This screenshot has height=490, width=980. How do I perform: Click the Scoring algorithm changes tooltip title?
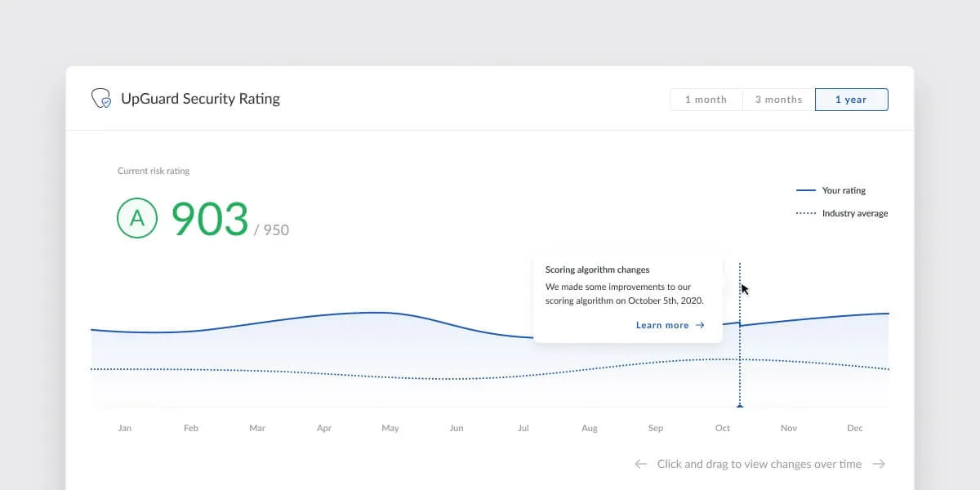[598, 269]
